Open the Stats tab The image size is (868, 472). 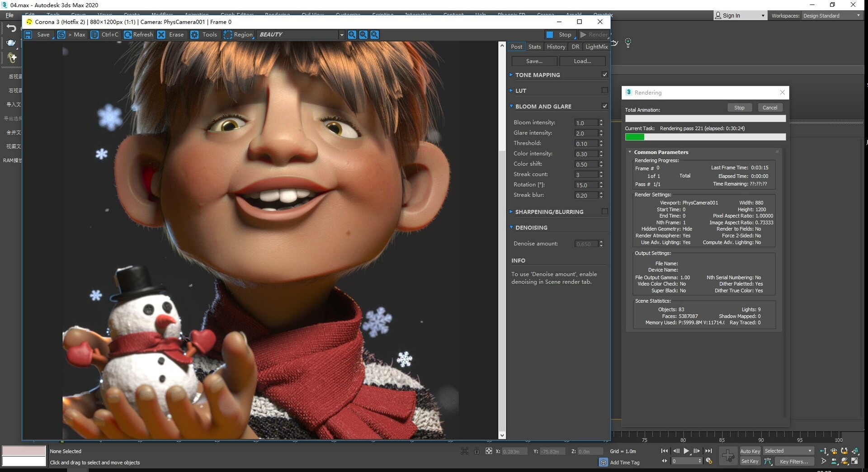[x=534, y=47]
